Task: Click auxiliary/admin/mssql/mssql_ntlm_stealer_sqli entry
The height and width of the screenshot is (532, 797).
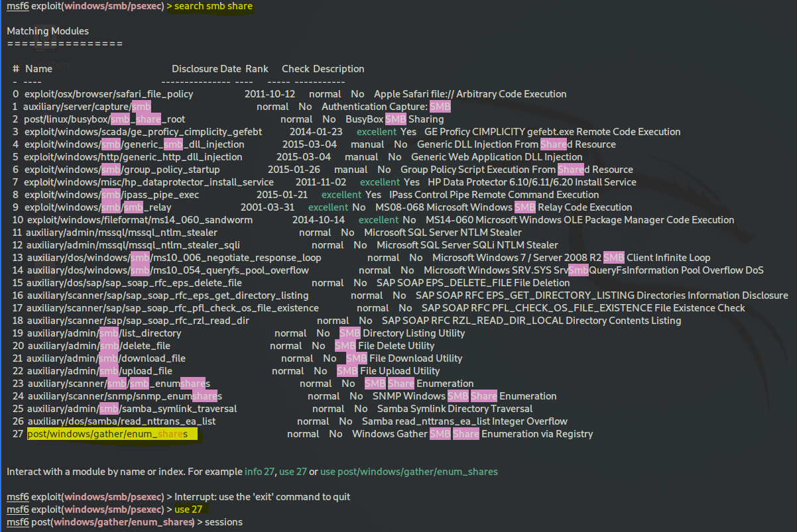Action: pyautogui.click(x=133, y=245)
